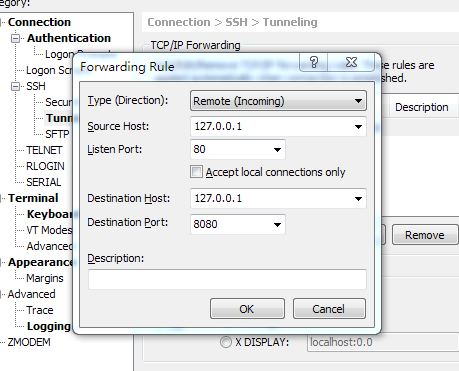Screen dimensions: 459x371
Task: Select Logon Prompts tree item
Action: click(x=59, y=54)
